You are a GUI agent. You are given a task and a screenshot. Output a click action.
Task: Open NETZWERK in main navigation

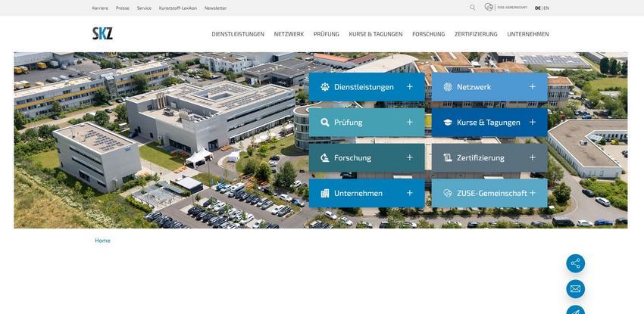tap(289, 34)
